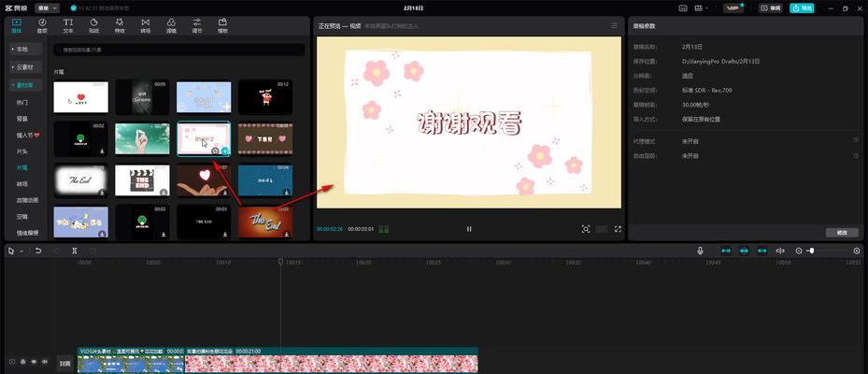Open the 菜单 dropdown in title bar

coord(49,8)
